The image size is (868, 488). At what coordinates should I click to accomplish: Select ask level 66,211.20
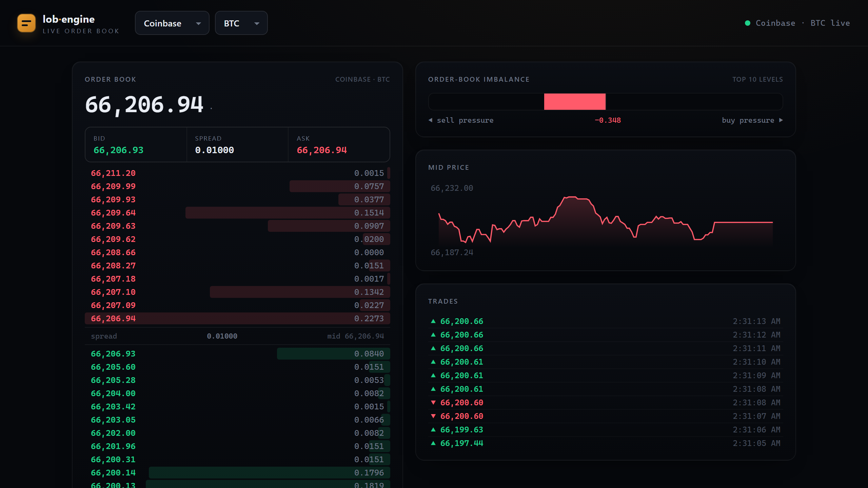point(237,173)
